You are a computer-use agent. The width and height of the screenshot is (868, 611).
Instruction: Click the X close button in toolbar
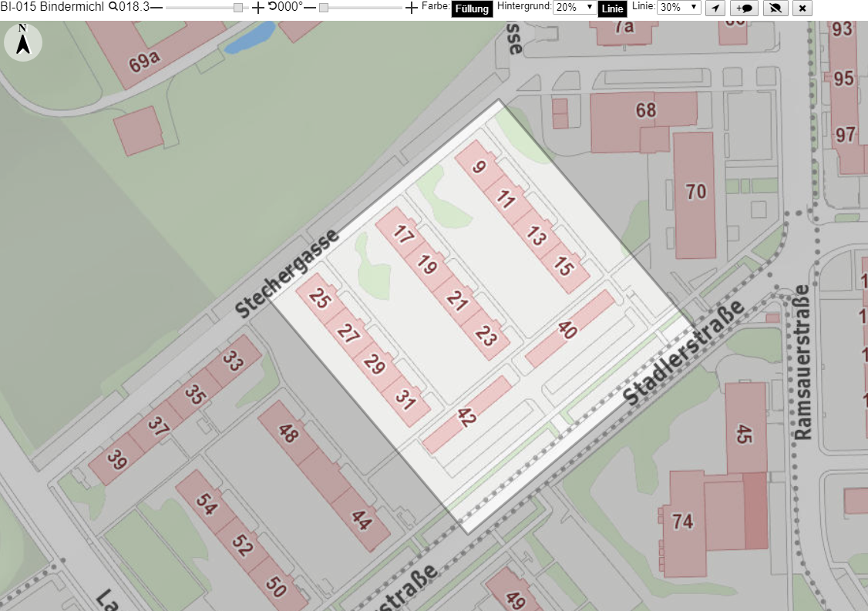coord(802,8)
